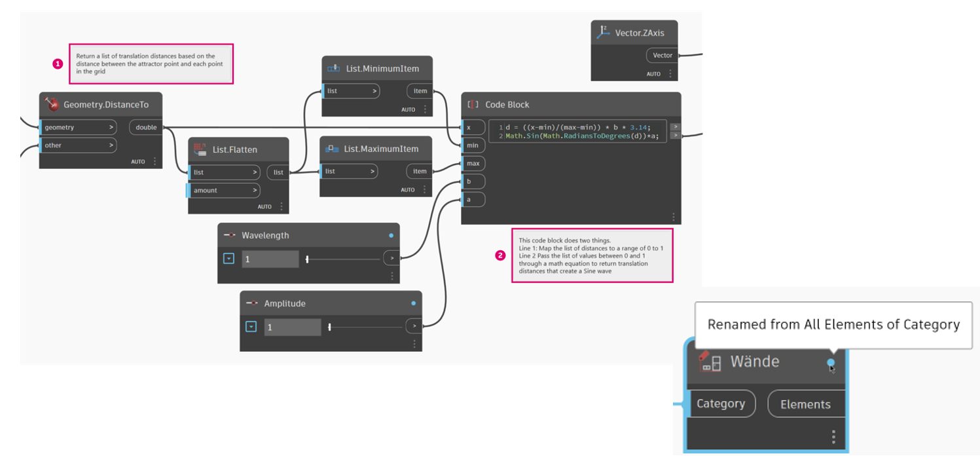The width and height of the screenshot is (980, 456).
Task: Click the Wände node category icon
Action: tap(710, 362)
